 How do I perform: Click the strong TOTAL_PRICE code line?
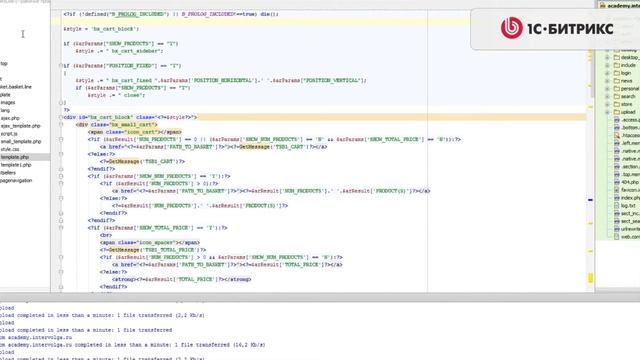coord(182,279)
